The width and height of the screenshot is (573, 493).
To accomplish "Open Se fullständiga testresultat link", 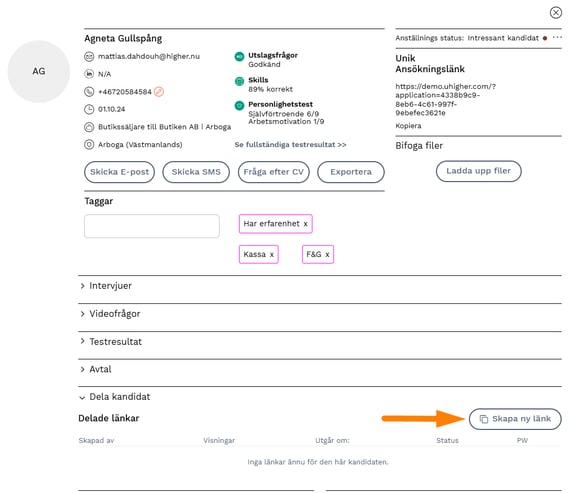I will 291,144.
